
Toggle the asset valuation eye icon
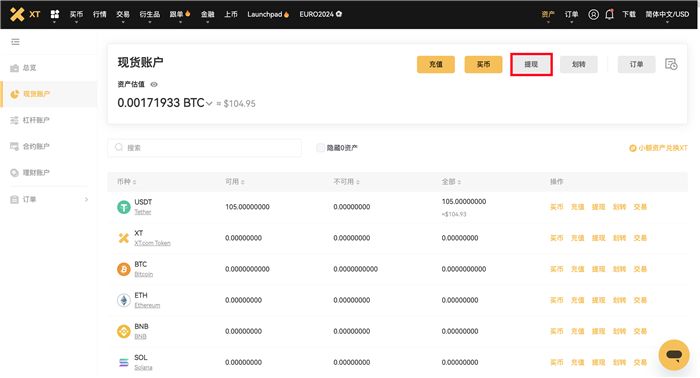(154, 84)
